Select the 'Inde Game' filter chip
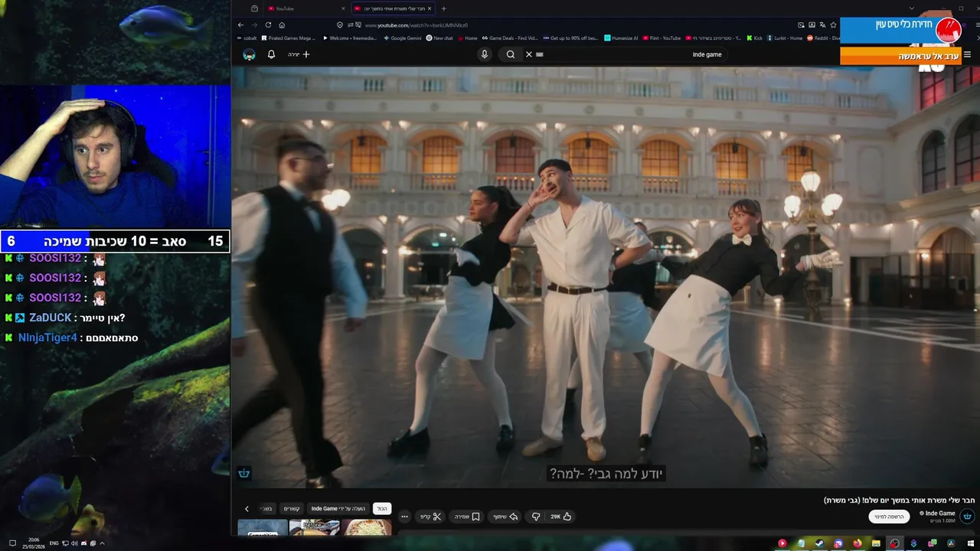This screenshot has height=551, width=980. [338, 508]
